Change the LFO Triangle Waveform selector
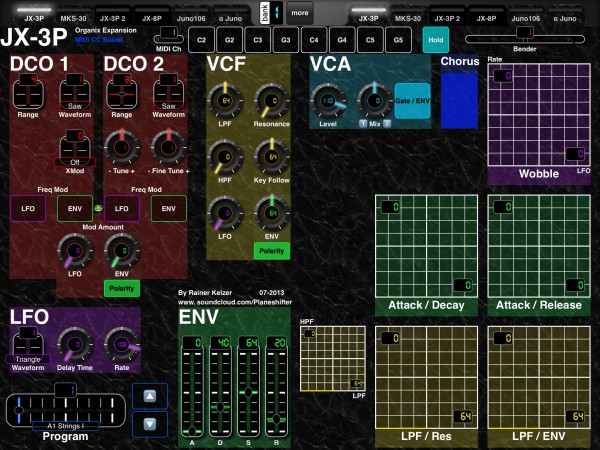Viewport: 600px width, 450px height. pyautogui.click(x=28, y=346)
